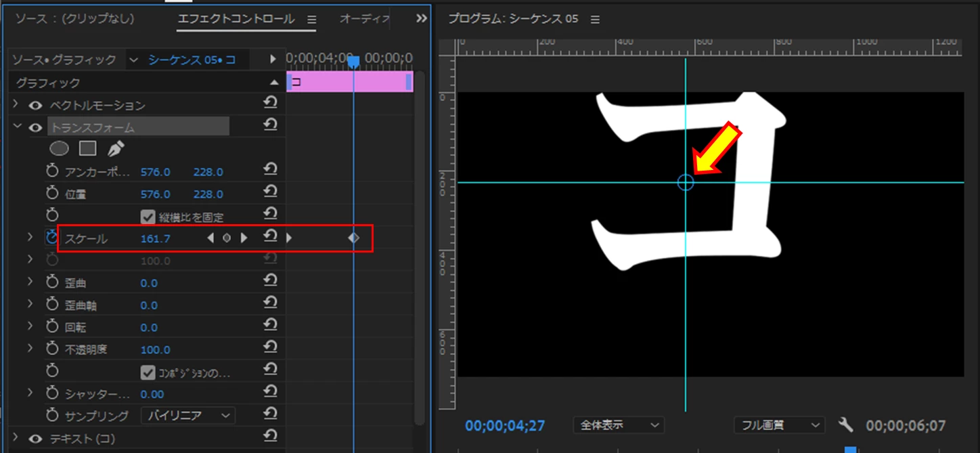The width and height of the screenshot is (980, 453).
Task: Hide the テキスト (コ) effect eye
Action: coord(35,439)
